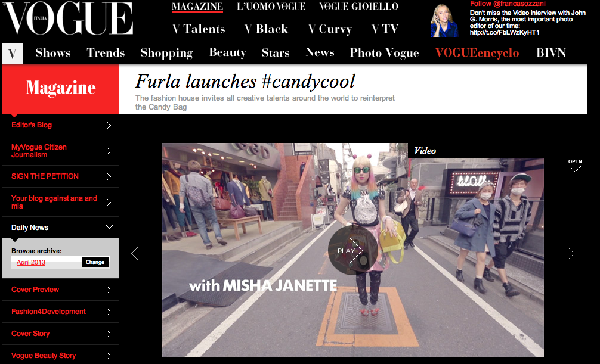Viewport: 600px width, 364px height.
Task: Open V Talents section
Action: [x=199, y=29]
